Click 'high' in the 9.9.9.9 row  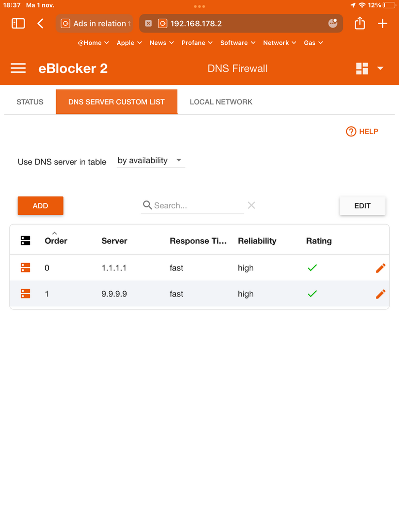246,294
